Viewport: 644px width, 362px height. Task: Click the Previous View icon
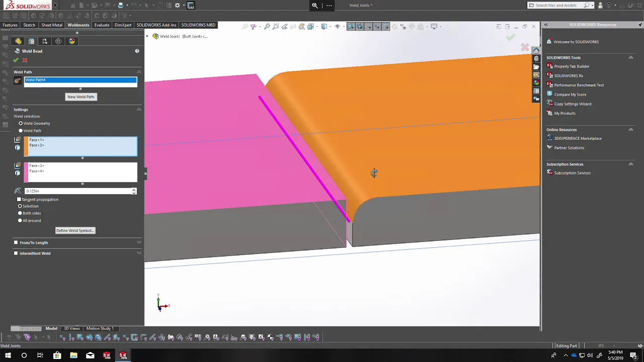point(285,27)
